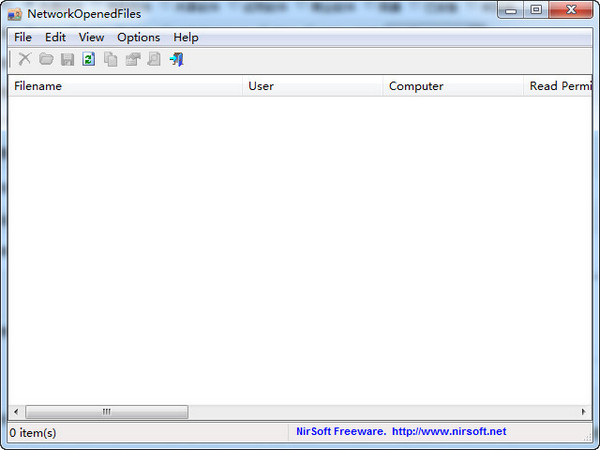Click the horizontal scrollbar thumb

pos(107,412)
